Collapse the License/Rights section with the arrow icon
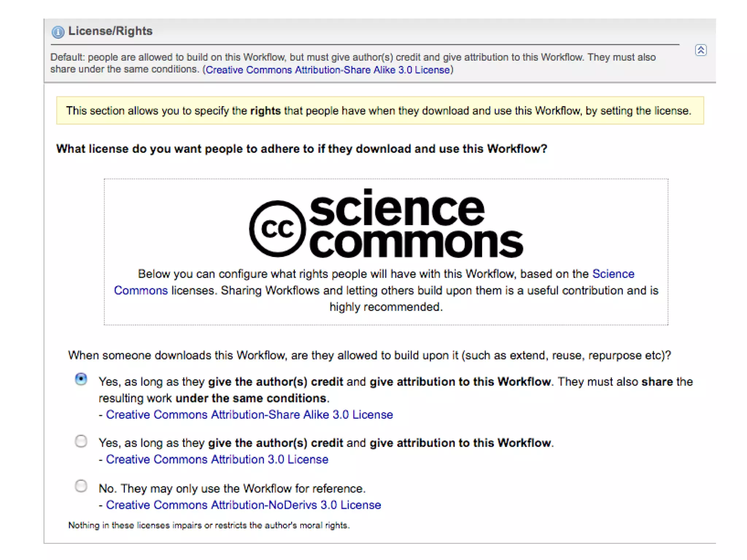Image resolution: width=747 pixels, height=560 pixels. (x=700, y=50)
